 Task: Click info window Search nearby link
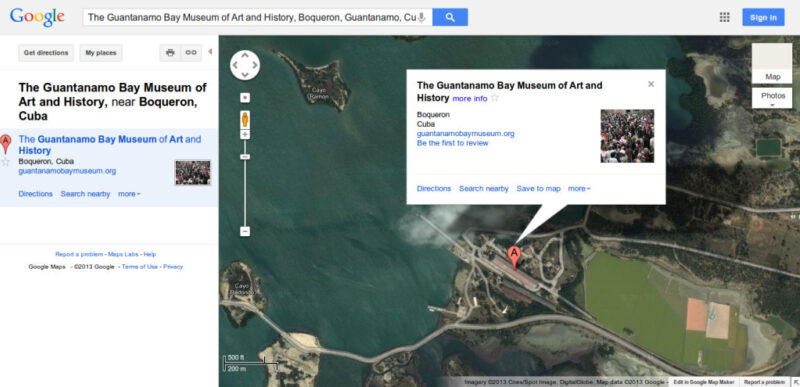click(x=484, y=189)
